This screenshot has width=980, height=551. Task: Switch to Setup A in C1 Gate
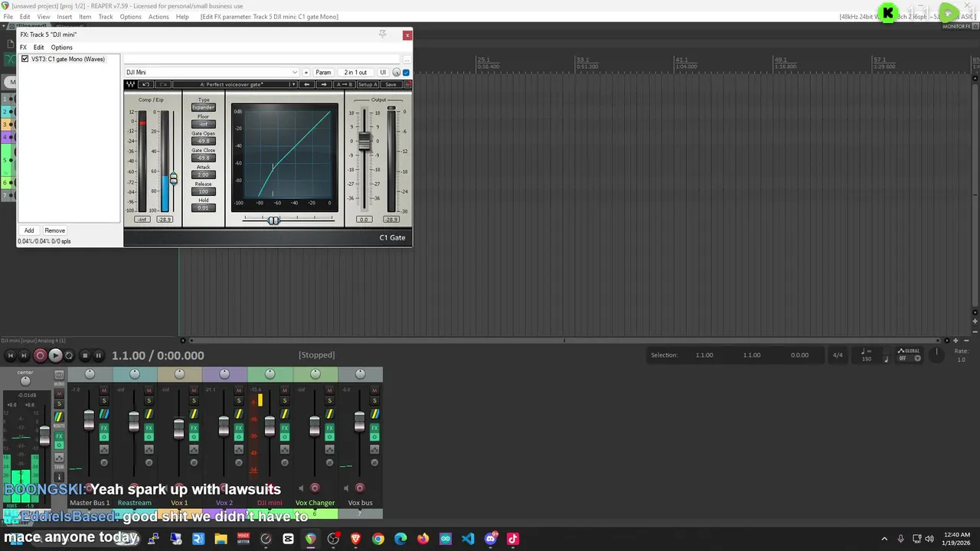(x=367, y=84)
